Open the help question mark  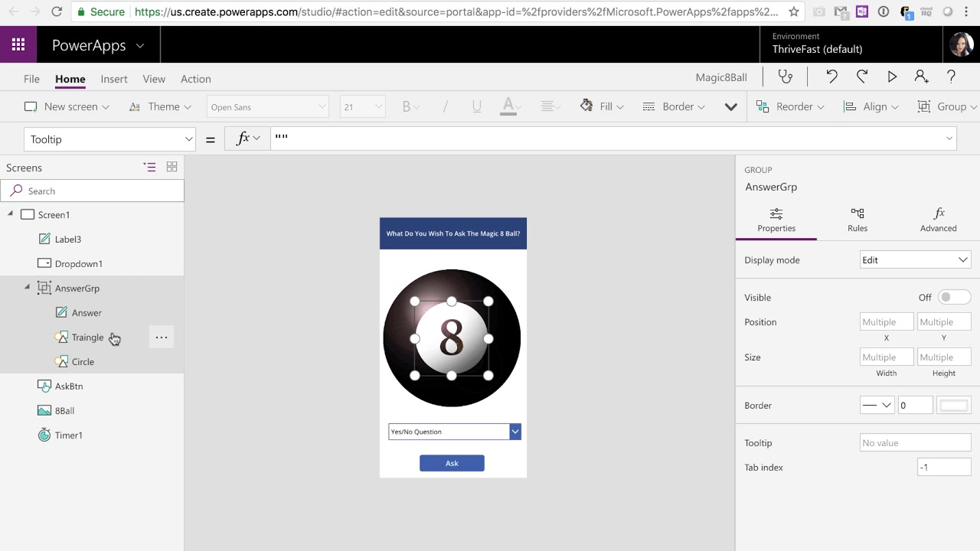coord(951,77)
